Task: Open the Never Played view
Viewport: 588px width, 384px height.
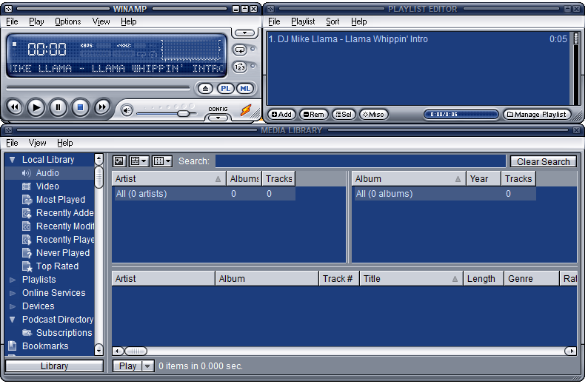Action: (63, 253)
